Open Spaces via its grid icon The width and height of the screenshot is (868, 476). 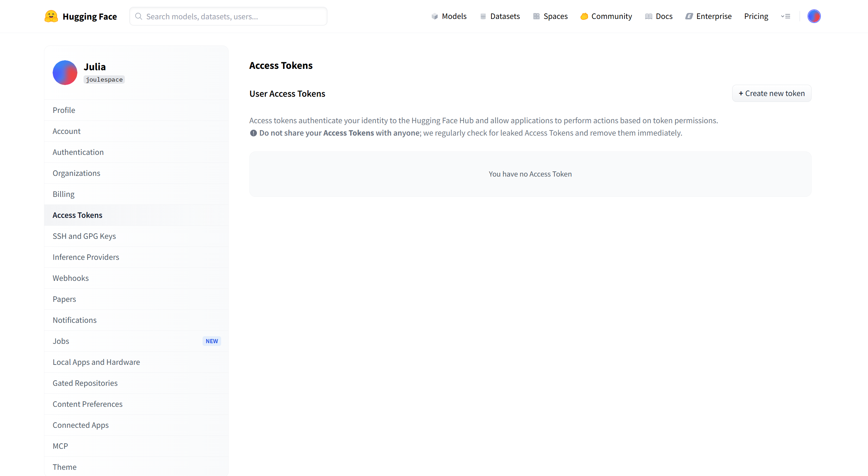(x=536, y=16)
